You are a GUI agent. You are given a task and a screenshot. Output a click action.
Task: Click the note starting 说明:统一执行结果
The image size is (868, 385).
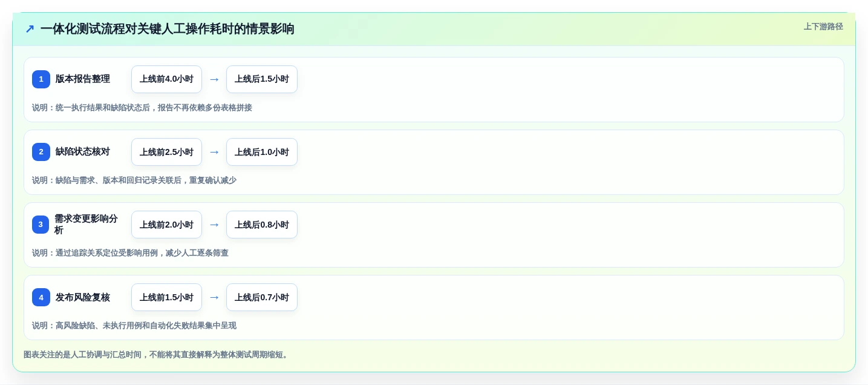pyautogui.click(x=142, y=108)
